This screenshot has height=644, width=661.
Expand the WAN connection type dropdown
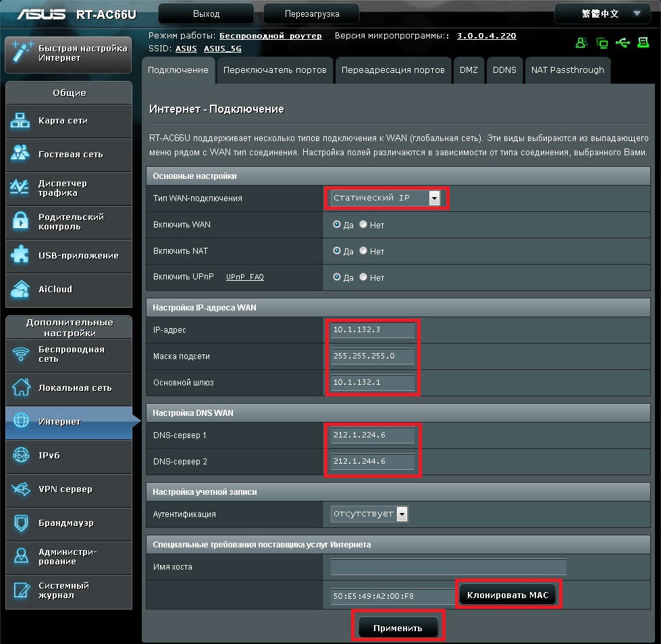[434, 198]
